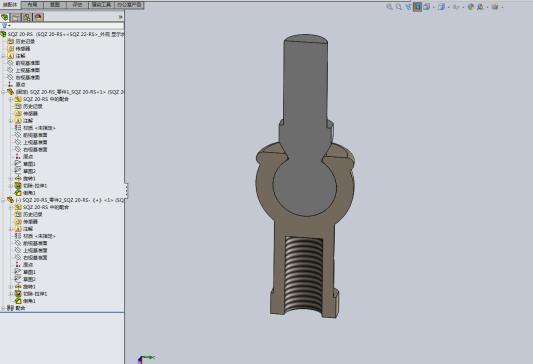Click the panel flyout handle on tree edge

point(126,190)
